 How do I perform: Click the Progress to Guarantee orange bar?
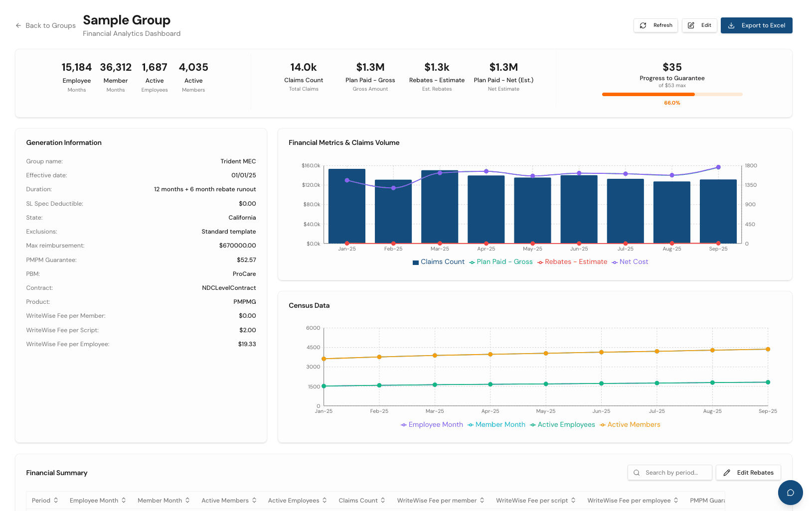pyautogui.click(x=648, y=94)
